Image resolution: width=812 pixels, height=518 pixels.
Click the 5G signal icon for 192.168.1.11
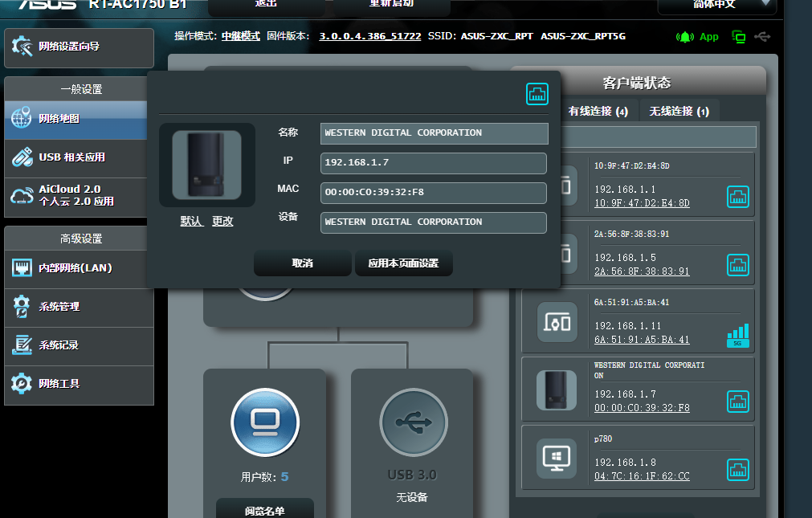pyautogui.click(x=738, y=336)
